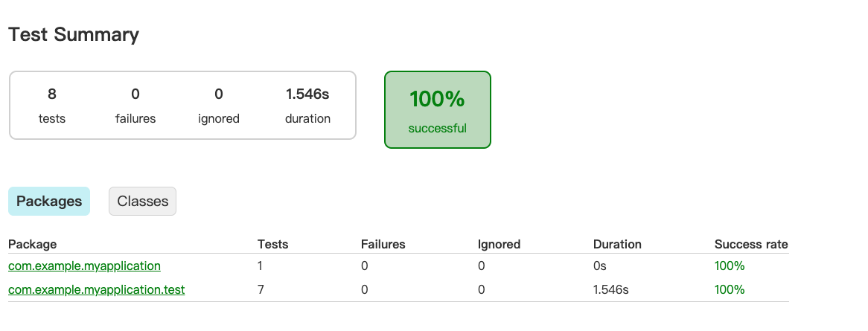Click the tests count 7 in the table

click(261, 289)
